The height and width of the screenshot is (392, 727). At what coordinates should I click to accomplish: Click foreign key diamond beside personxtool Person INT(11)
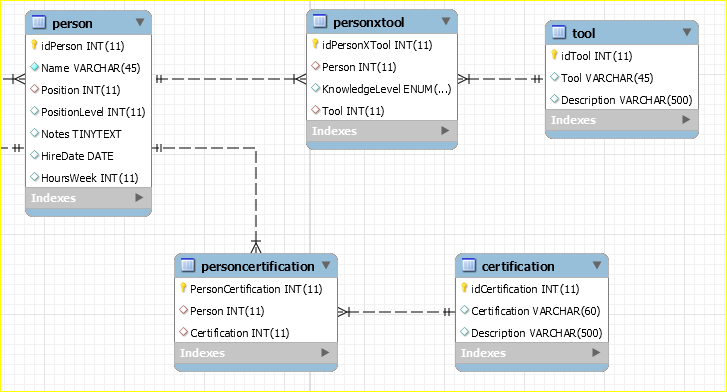pos(316,66)
